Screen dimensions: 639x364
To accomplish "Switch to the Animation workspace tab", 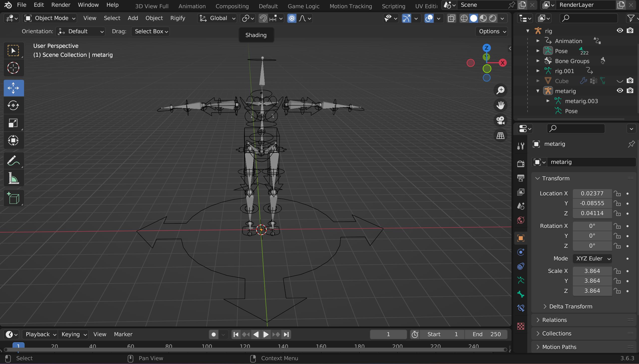I will [192, 6].
